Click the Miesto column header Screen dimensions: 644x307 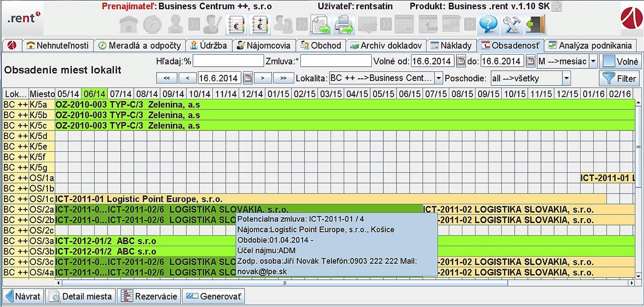(x=42, y=94)
